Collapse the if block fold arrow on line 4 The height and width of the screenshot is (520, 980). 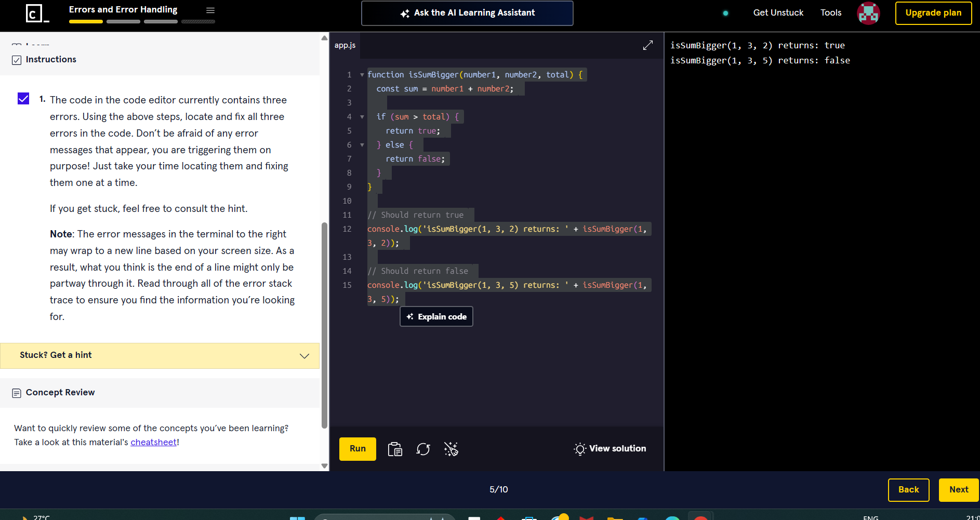(x=362, y=117)
